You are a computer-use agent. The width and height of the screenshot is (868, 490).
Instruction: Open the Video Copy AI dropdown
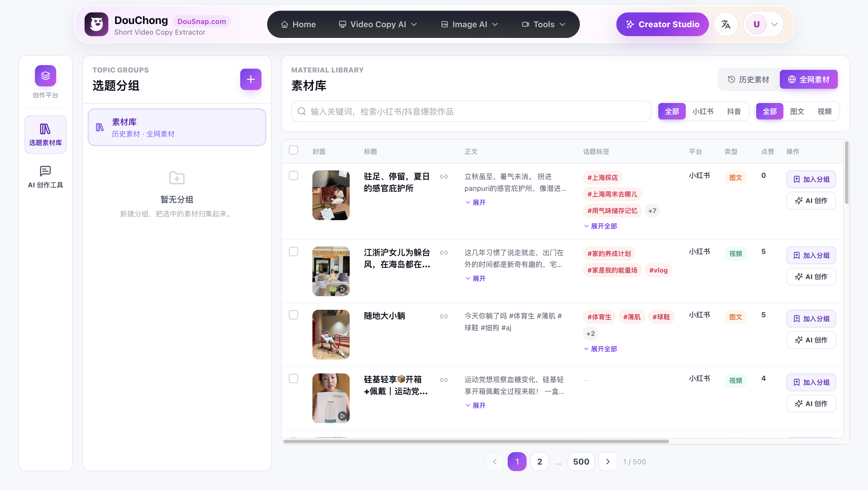click(378, 24)
